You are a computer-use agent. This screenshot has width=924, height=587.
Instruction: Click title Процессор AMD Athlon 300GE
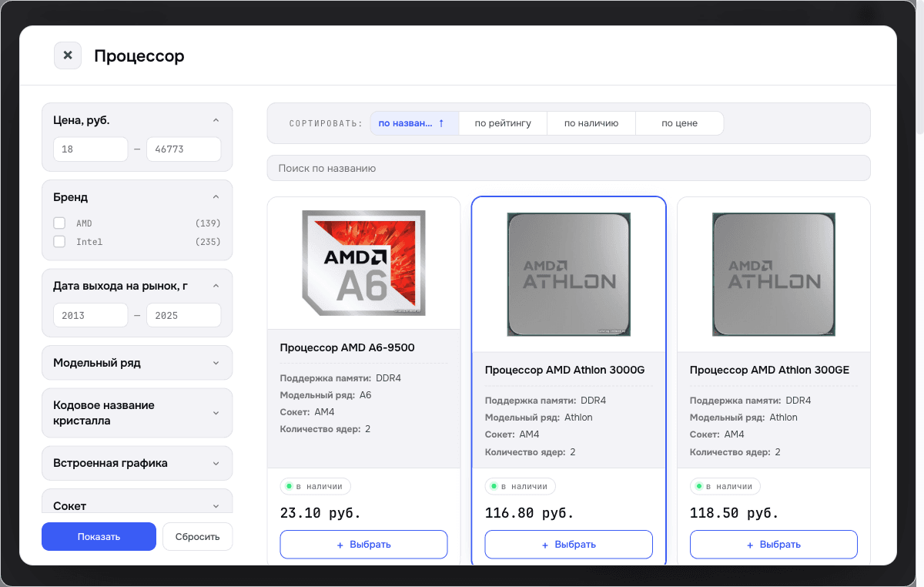click(769, 370)
